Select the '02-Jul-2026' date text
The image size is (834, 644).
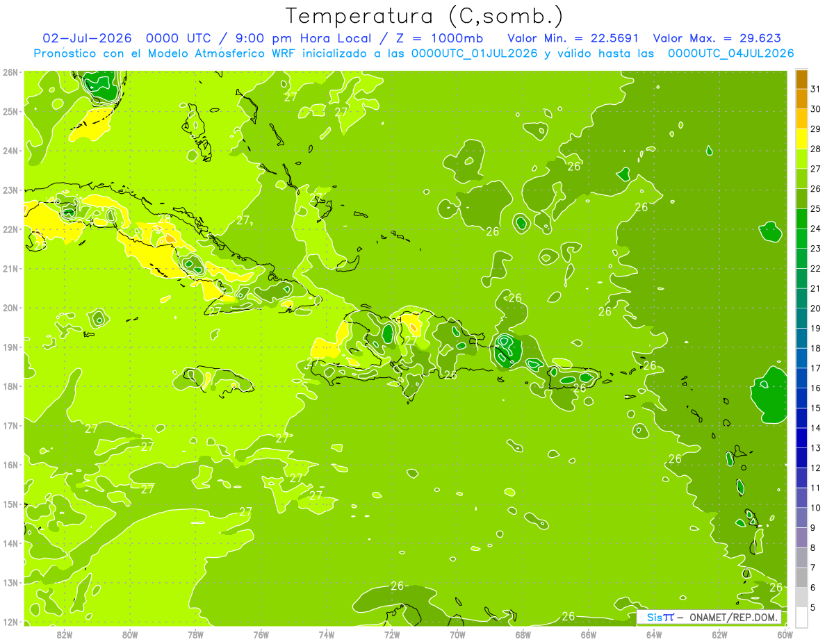point(87,38)
